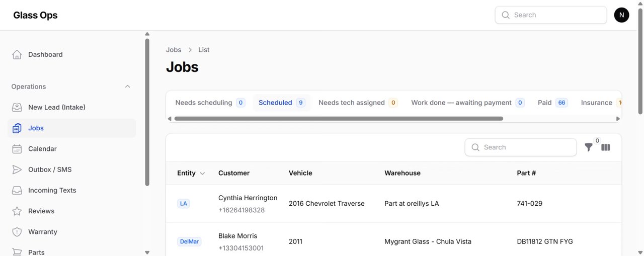The width and height of the screenshot is (644, 256).
Task: Click the Parts cart icon in sidebar
Action: click(x=17, y=252)
